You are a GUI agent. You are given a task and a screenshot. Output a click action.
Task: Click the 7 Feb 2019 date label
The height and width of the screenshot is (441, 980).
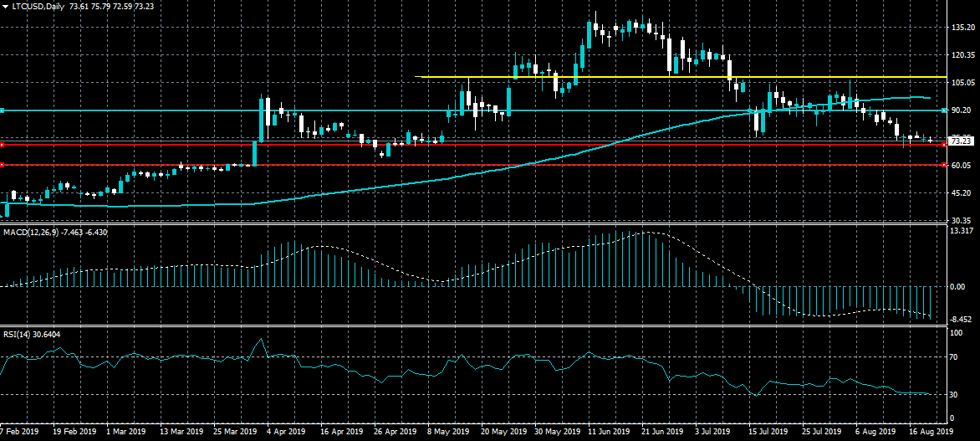(x=18, y=432)
